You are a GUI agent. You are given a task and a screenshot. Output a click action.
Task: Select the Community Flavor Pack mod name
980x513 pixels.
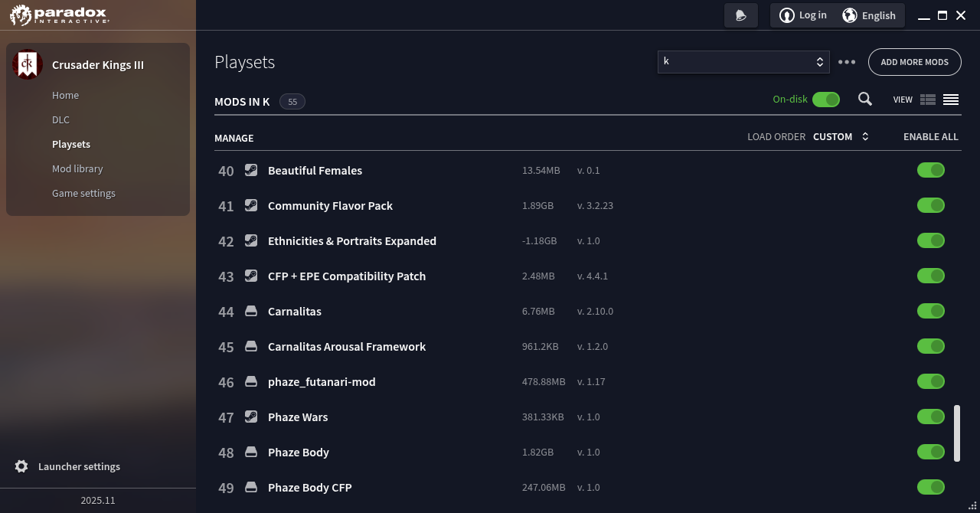tap(330, 205)
